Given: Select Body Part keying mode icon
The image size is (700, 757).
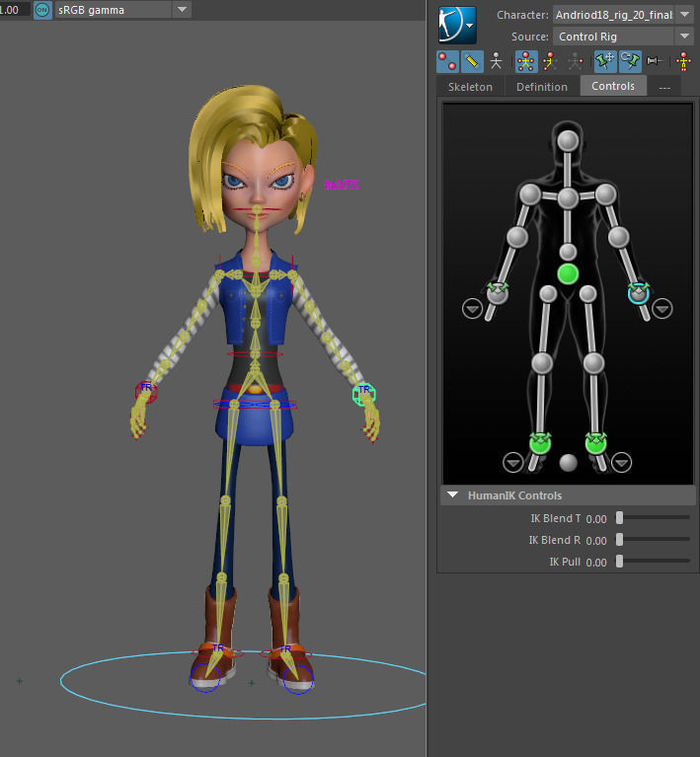Looking at the screenshot, I should (x=550, y=61).
